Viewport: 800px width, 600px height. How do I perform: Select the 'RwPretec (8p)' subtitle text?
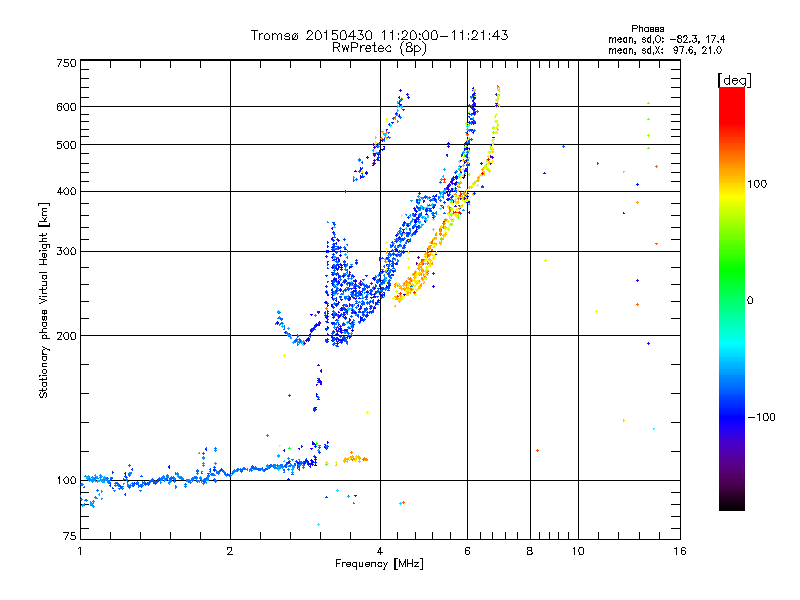[379, 48]
